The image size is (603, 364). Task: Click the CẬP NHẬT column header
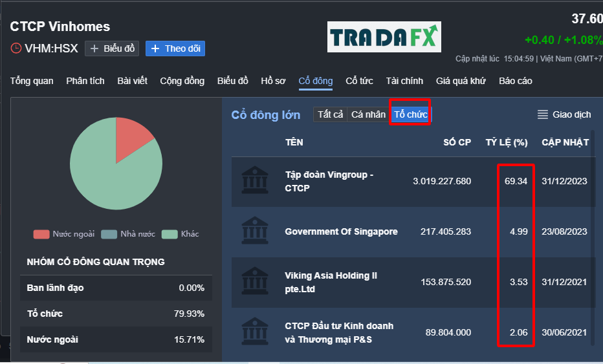(x=565, y=143)
